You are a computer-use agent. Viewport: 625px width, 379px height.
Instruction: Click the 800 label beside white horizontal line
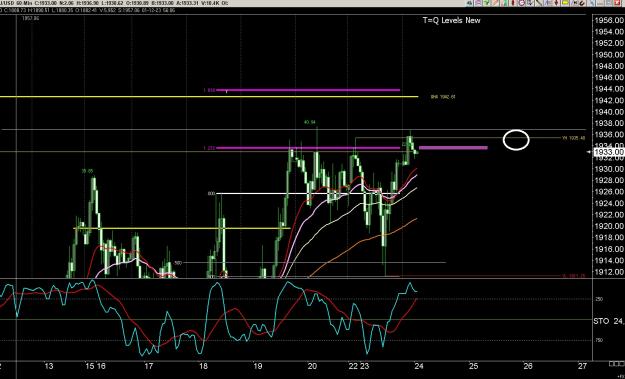[211, 193]
